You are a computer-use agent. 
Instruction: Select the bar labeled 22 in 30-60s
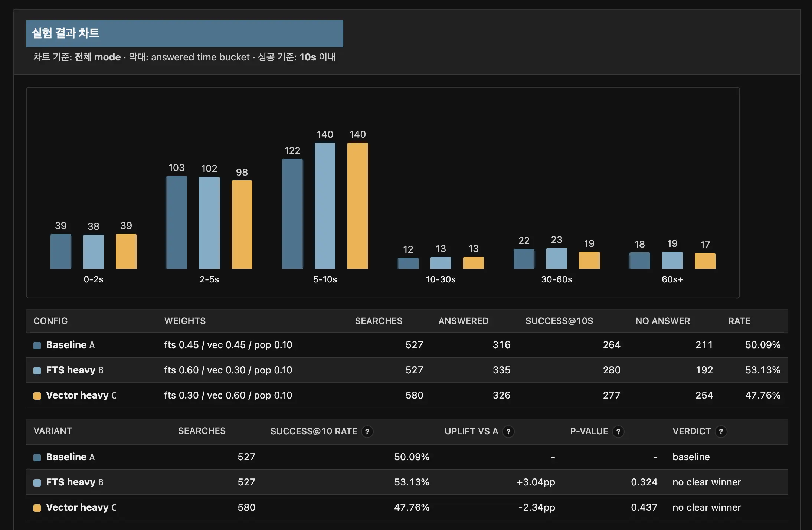pos(524,259)
